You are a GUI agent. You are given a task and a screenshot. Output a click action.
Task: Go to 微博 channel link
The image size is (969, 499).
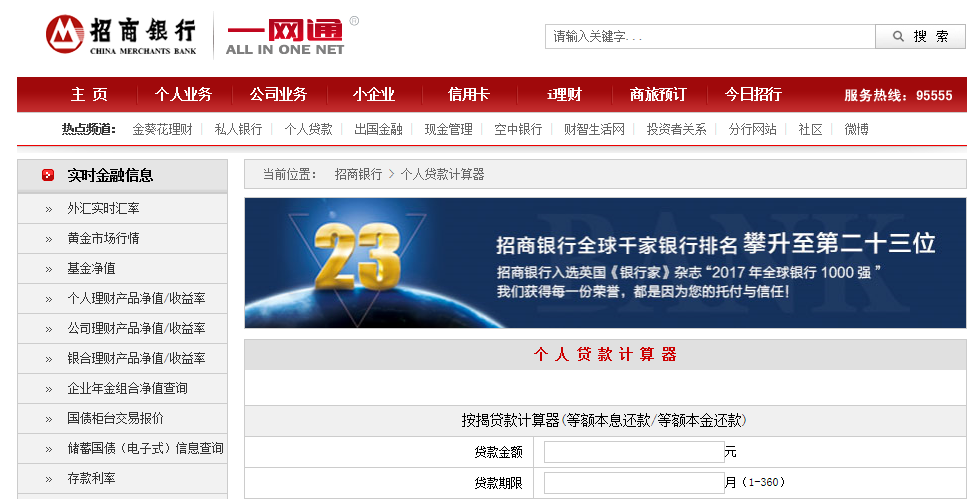857,129
